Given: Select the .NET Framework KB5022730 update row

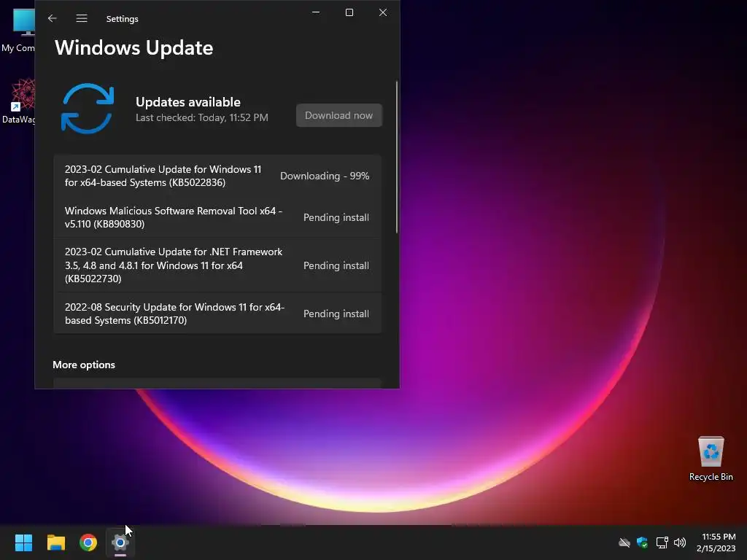Looking at the screenshot, I should click(x=217, y=265).
